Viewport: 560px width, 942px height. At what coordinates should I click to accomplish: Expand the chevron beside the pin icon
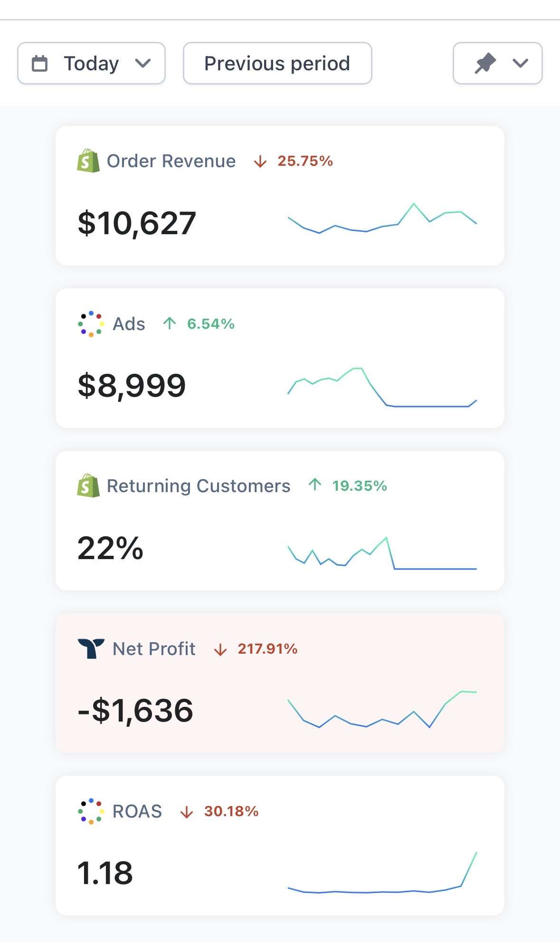point(521,63)
